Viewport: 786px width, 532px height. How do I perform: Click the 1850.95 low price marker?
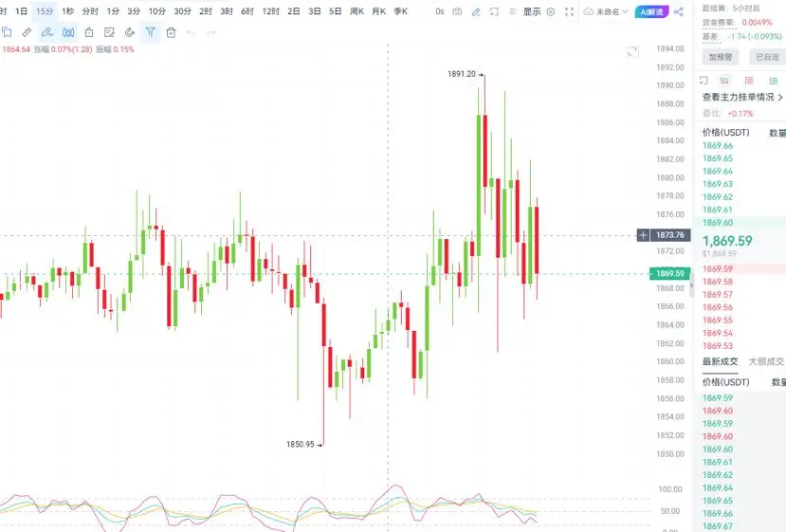(x=301, y=444)
